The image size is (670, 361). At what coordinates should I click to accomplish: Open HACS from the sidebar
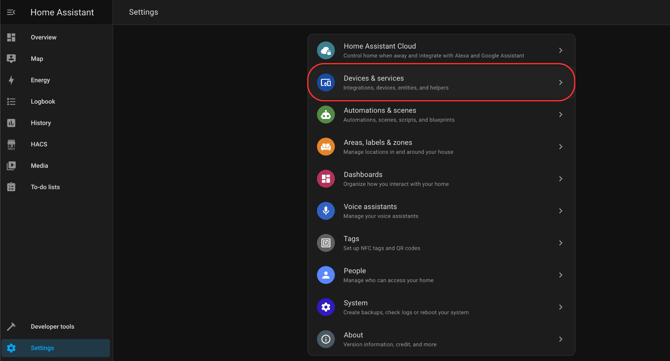39,144
